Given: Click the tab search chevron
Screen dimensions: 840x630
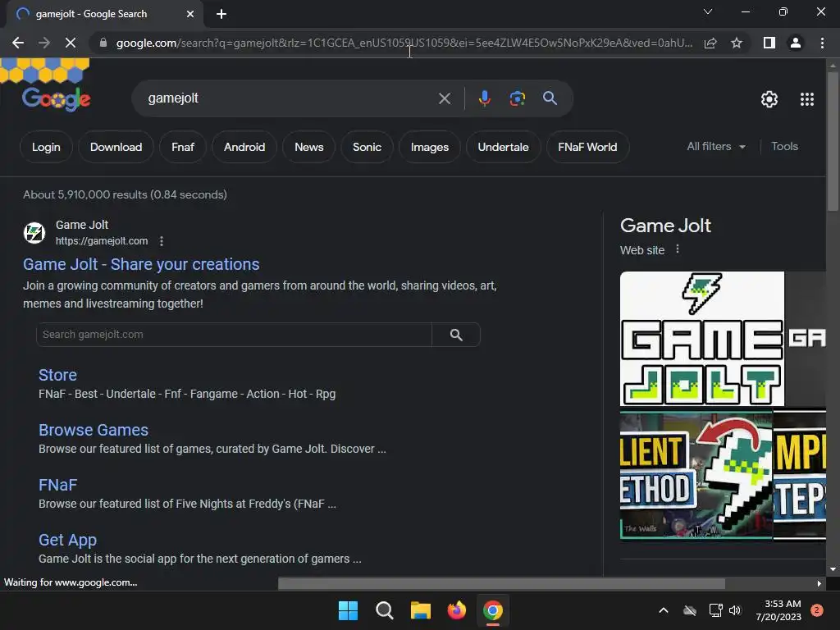Looking at the screenshot, I should click(708, 11).
